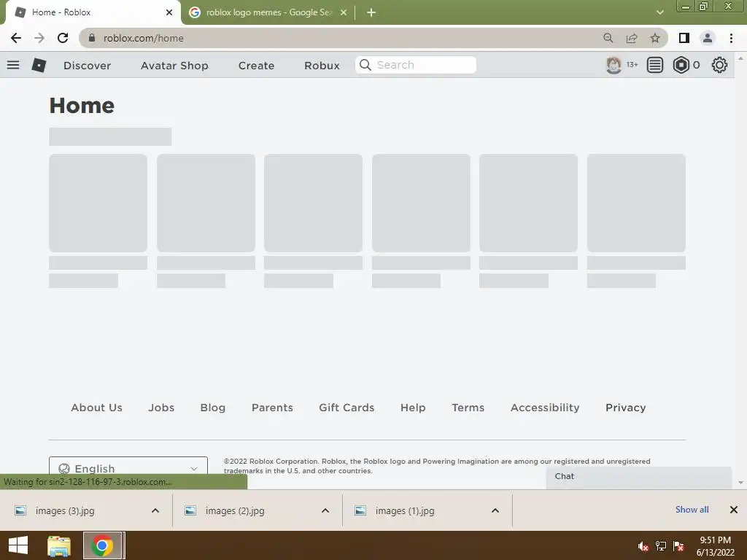
Task: Click Terms footer link
Action: (x=468, y=408)
